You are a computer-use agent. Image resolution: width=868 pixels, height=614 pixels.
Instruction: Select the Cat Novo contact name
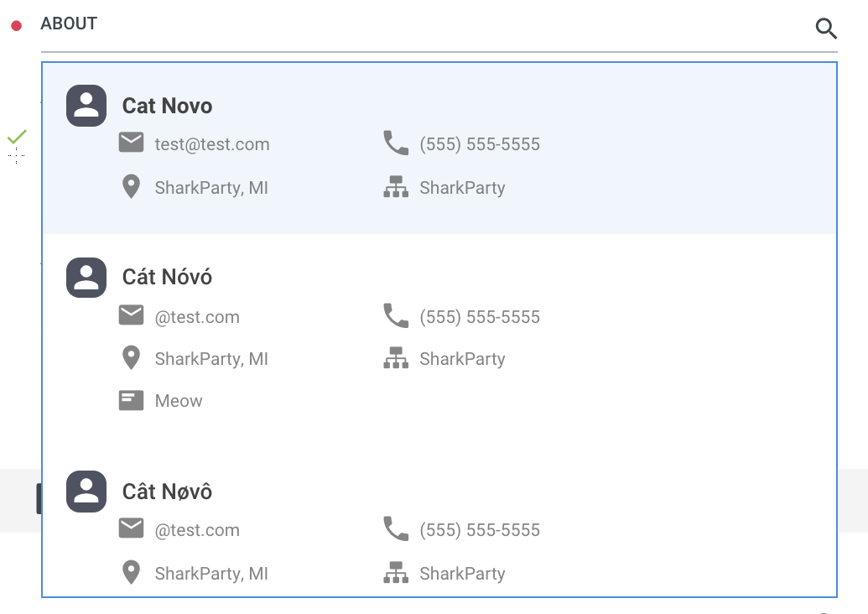pos(167,106)
